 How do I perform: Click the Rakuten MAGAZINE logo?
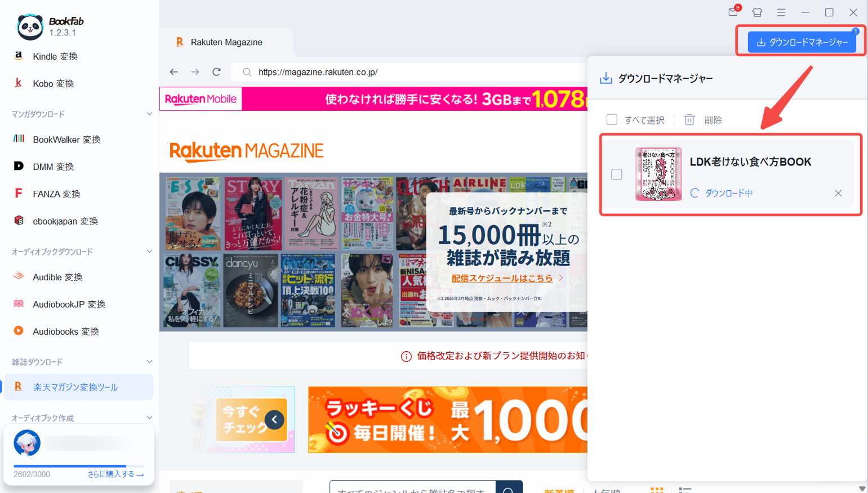tap(247, 151)
